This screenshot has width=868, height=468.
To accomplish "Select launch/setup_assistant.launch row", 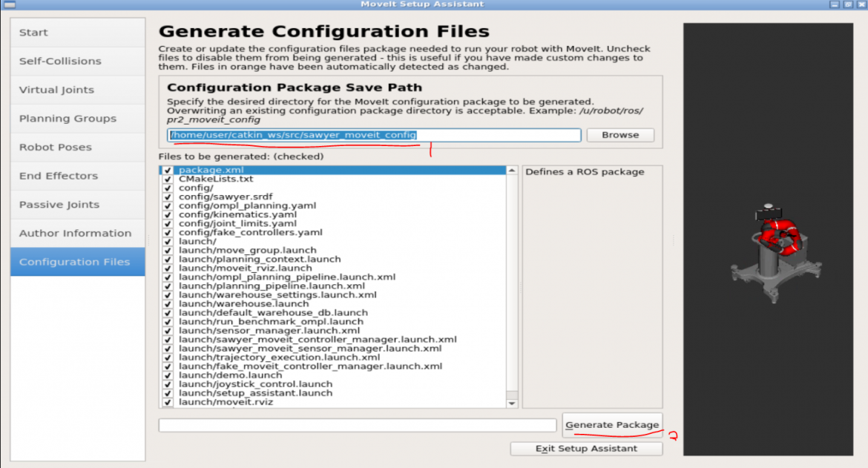I will (x=332, y=393).
